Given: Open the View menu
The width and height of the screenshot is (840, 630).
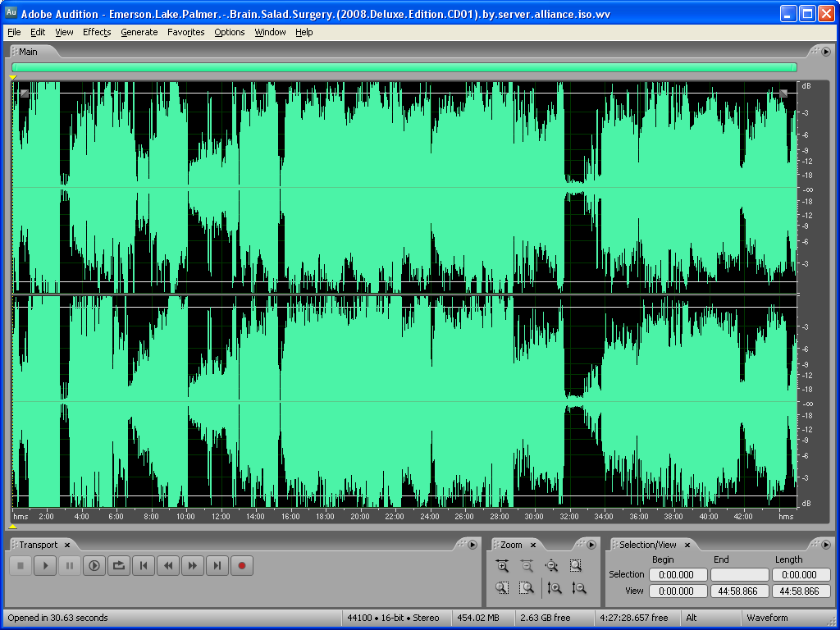Looking at the screenshot, I should [64, 32].
